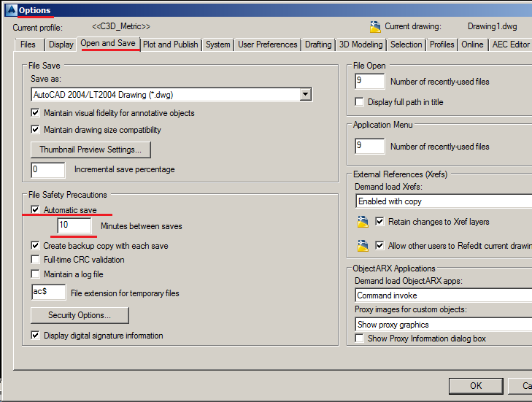This screenshot has height=402, width=532.
Task: Click File Open recently-used files number field
Action: coord(370,81)
